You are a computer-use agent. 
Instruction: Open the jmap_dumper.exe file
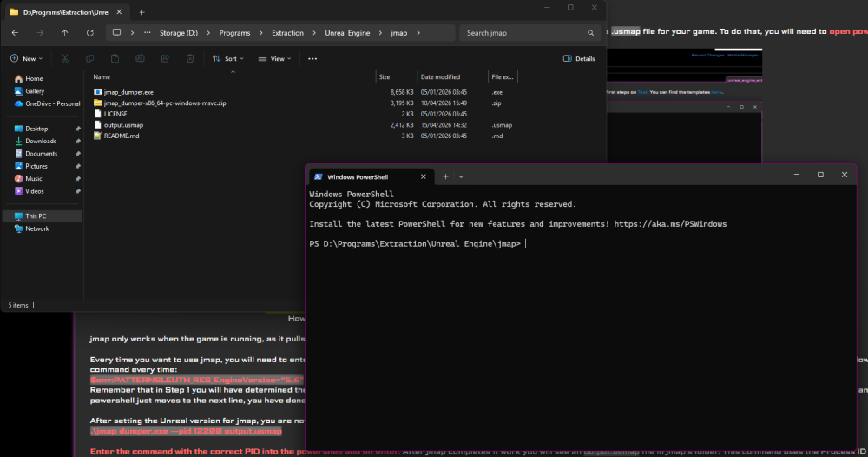(x=128, y=91)
